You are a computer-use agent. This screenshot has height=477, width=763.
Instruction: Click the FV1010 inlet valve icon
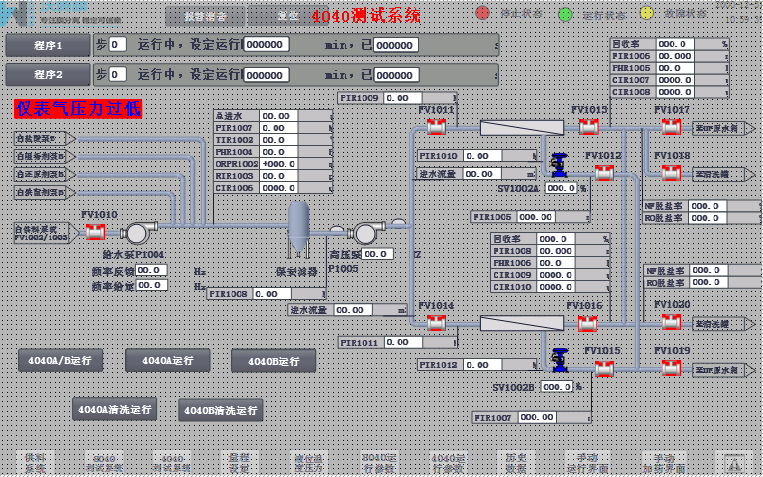(95, 232)
